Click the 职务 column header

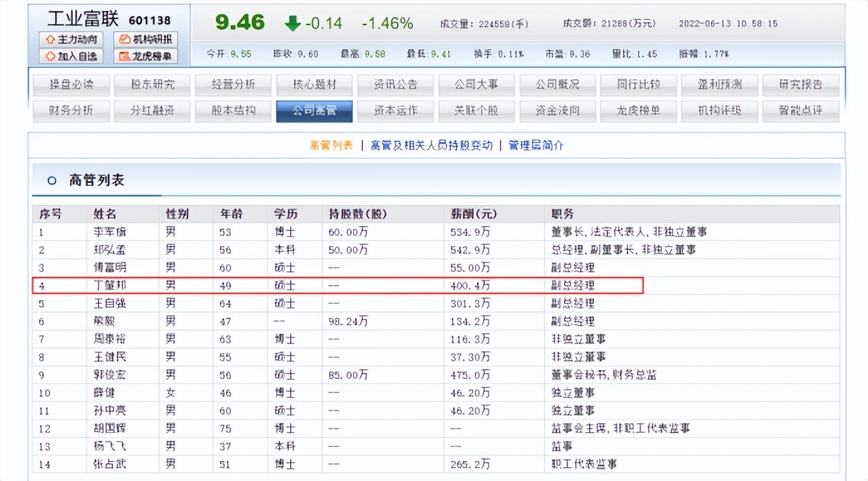562,214
